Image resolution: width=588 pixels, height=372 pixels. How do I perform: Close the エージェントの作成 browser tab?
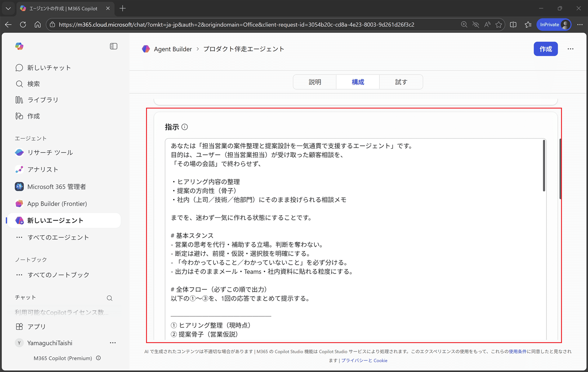point(108,8)
